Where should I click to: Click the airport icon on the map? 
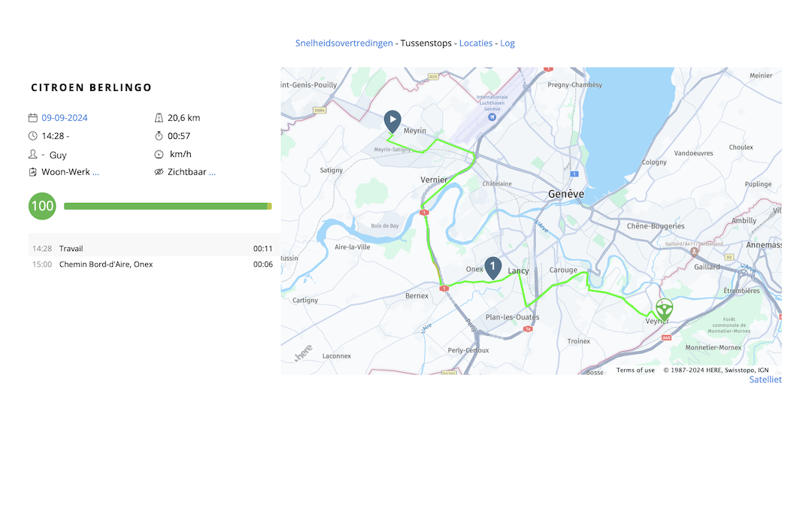pyautogui.click(x=492, y=117)
